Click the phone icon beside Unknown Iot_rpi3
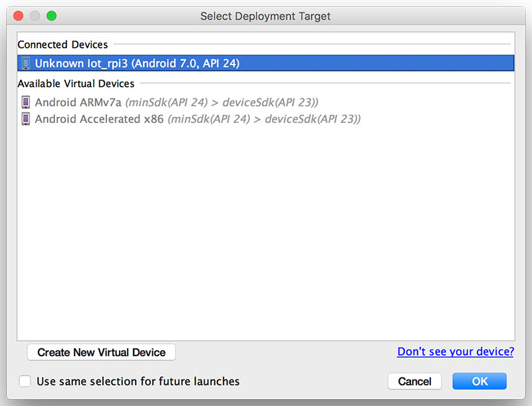This screenshot has width=532, height=406. [25, 62]
